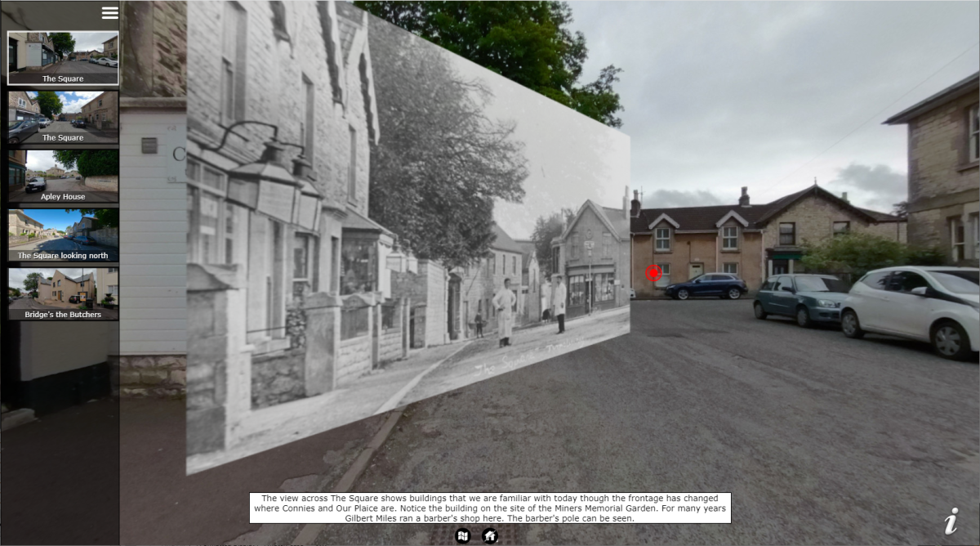Click the men in white aprons in old photo
Screen dimensions: 980x546
tap(505, 311)
